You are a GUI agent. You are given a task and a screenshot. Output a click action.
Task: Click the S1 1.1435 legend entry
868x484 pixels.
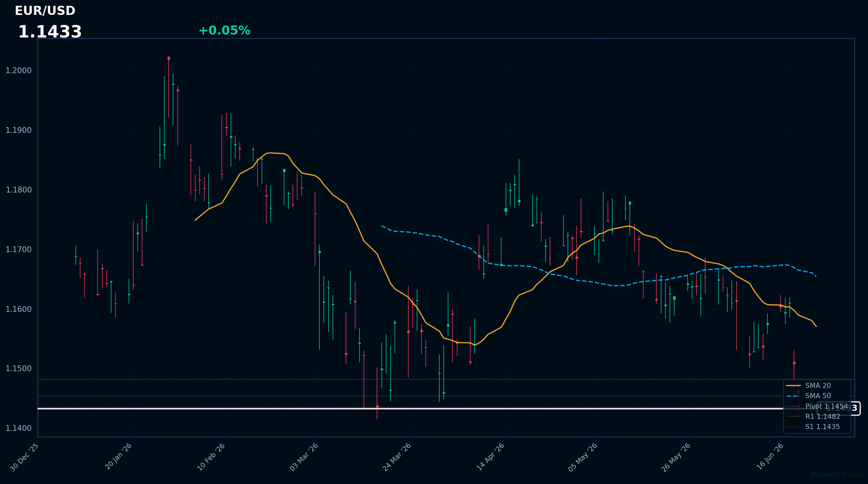(x=813, y=427)
